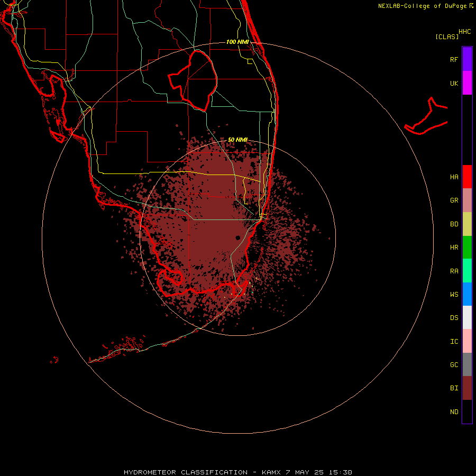The height and width of the screenshot is (476, 476).
Task: Click the ND legend label
Action: (454, 412)
